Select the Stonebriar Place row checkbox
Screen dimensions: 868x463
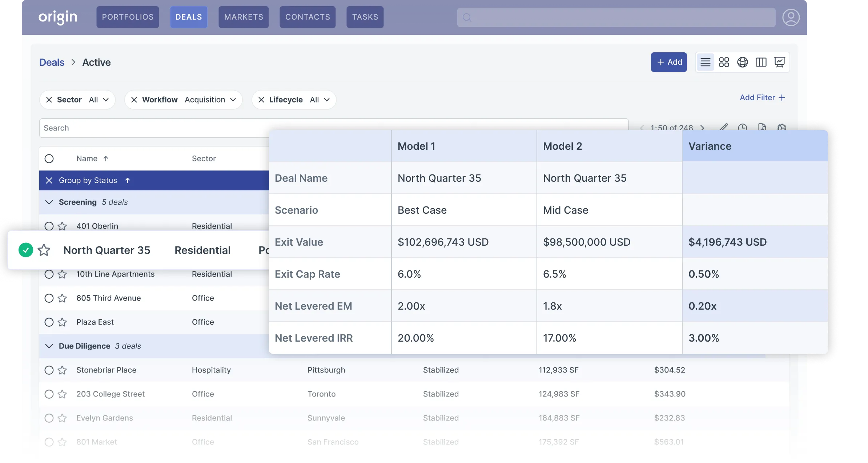click(49, 370)
